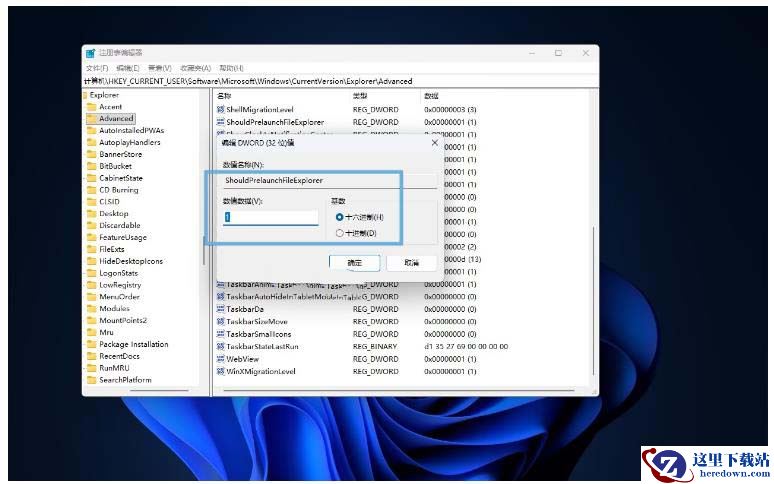The image size is (774, 484).
Task: Click the TaskbarStateLastRun binary value icon
Action: pos(220,346)
